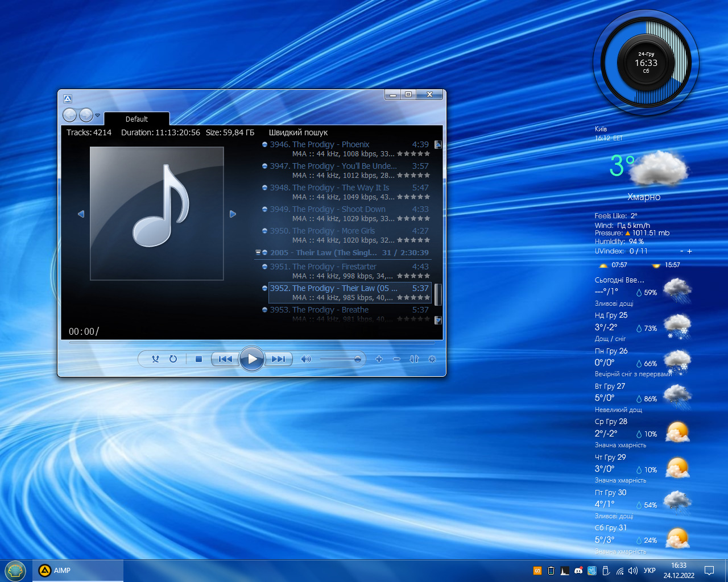Go back to the previous track
Viewport: 728px width, 582px height.
click(225, 359)
